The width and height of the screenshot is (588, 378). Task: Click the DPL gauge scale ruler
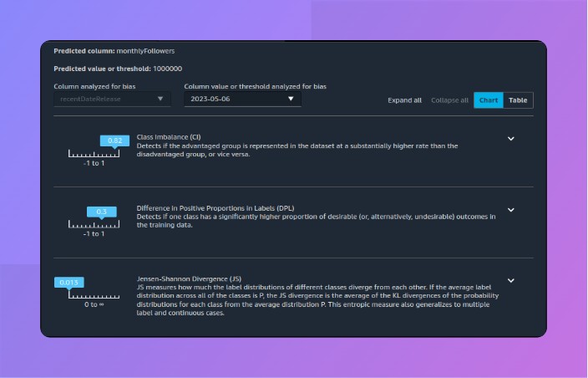pyautogui.click(x=94, y=225)
